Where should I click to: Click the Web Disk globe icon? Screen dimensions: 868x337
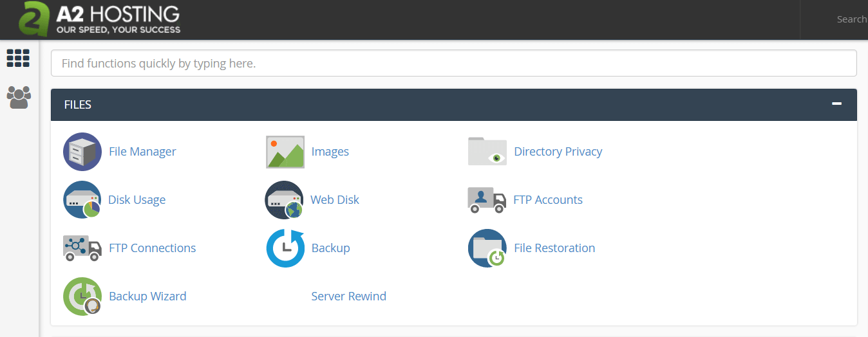[x=285, y=200]
